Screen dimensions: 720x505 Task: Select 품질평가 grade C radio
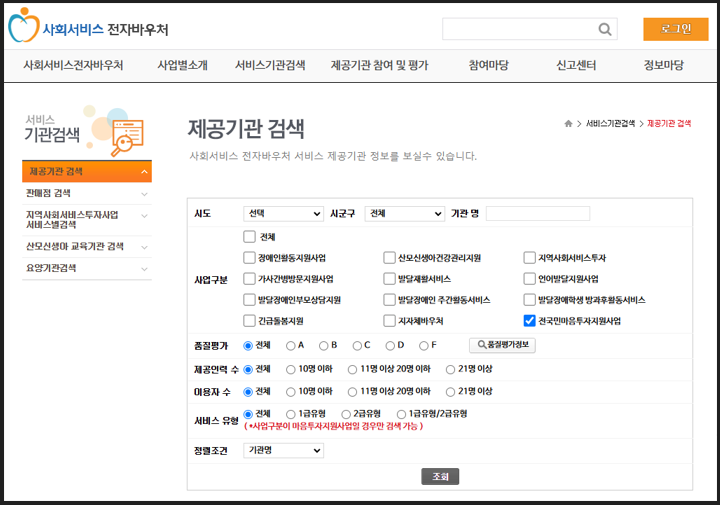click(357, 346)
